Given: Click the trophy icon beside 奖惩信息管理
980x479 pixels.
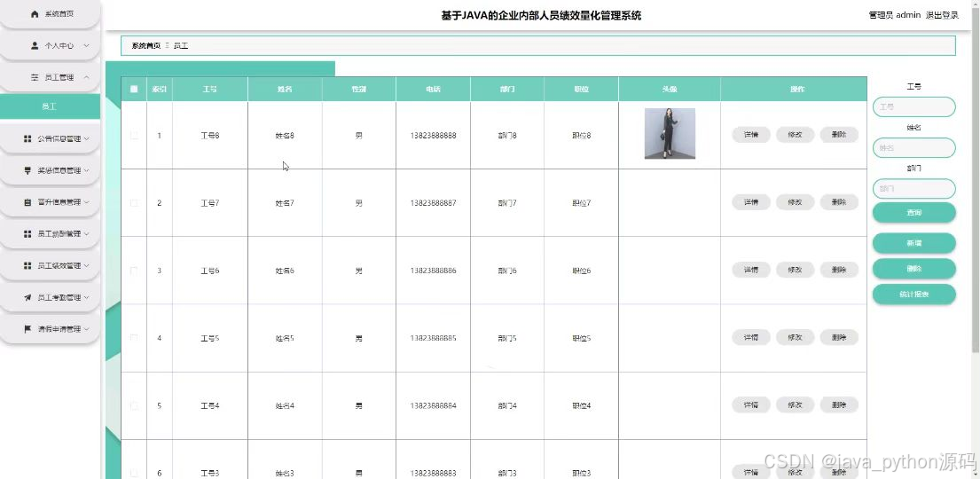Looking at the screenshot, I should pos(27,170).
